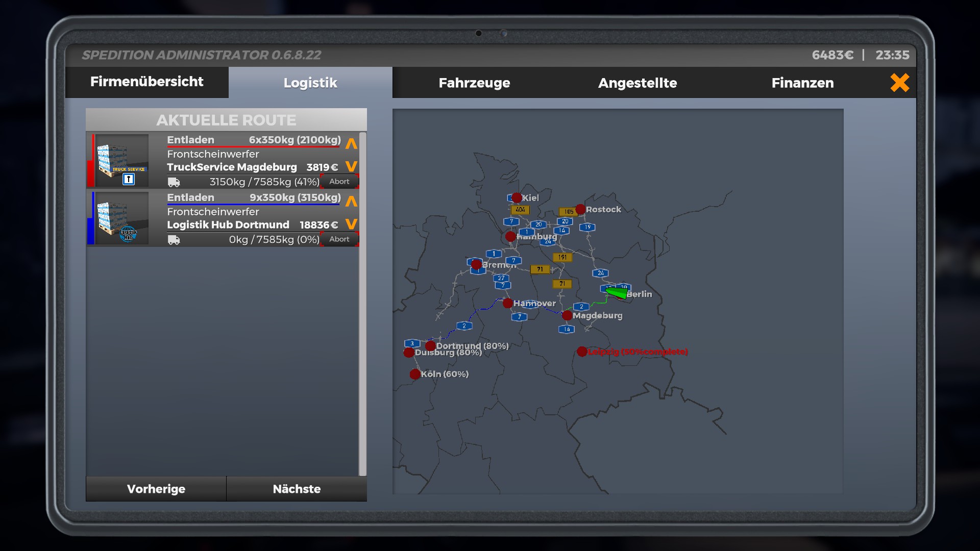Abort the TruckService Magdeburg delivery
The height and width of the screenshot is (551, 980).
tap(339, 182)
